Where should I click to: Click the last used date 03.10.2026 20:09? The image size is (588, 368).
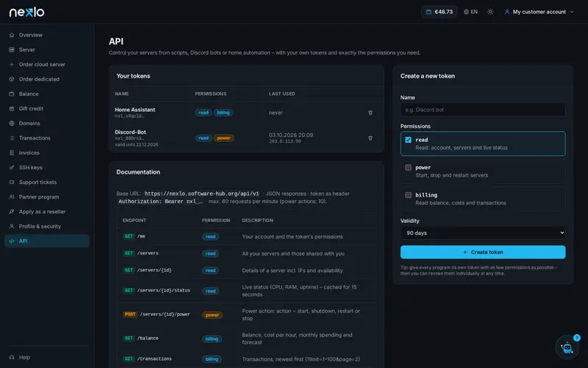[x=291, y=135]
